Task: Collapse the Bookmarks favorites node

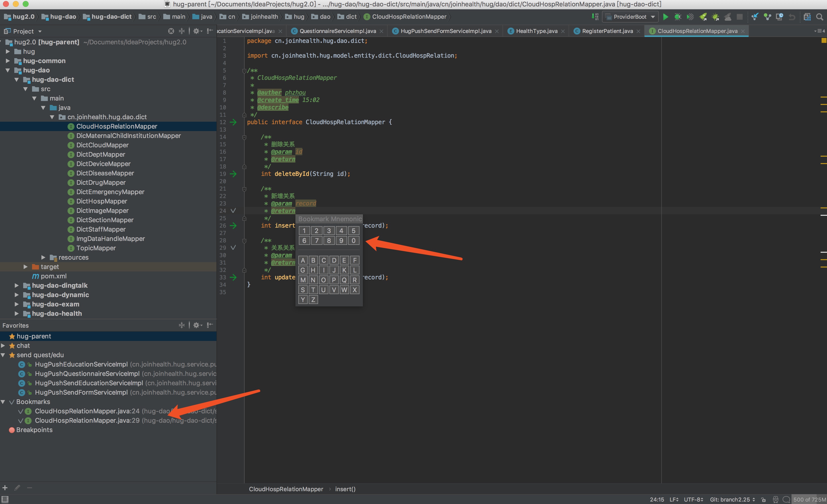Action: tap(3, 402)
